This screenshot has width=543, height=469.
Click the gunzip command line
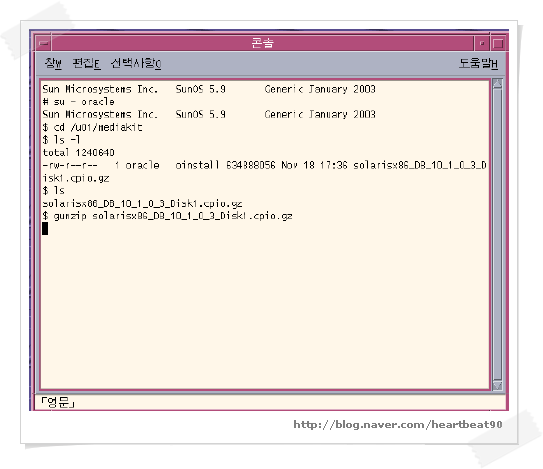[167, 216]
